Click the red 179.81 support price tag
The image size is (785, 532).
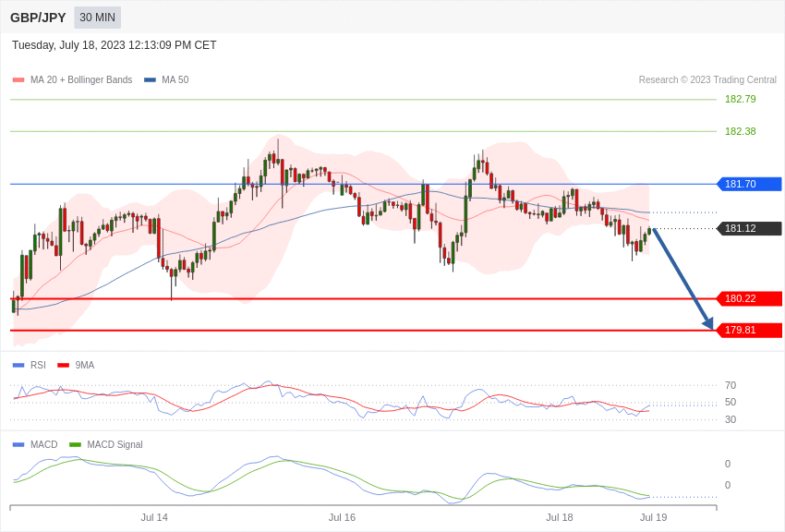750,331
